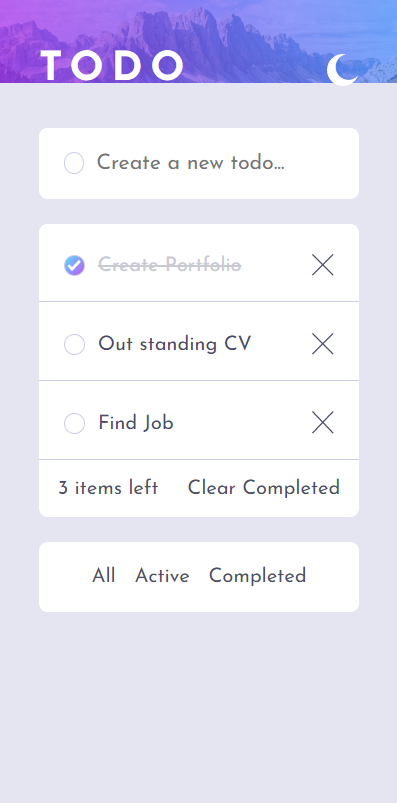Click the Find Job task text
Screen dimensions: 397x803
(x=136, y=423)
